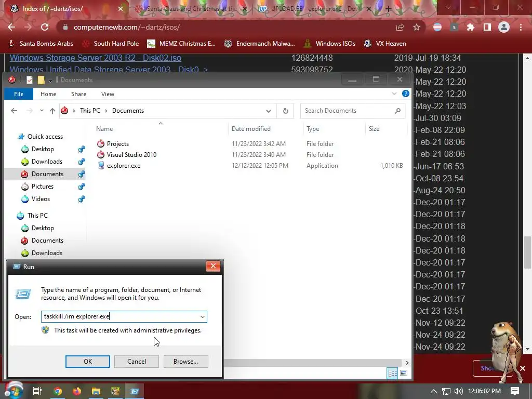532x399 pixels.
Task: Select the Projects folder
Action: [x=118, y=144]
